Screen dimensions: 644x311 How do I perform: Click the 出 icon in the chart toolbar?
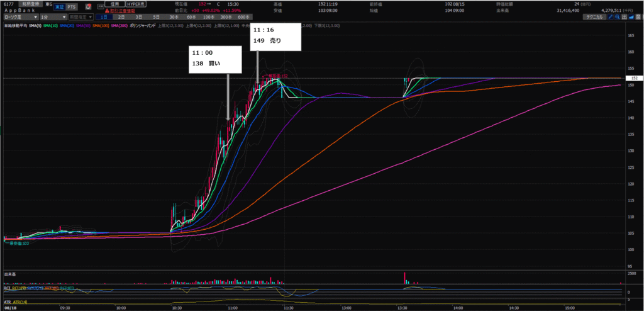click(625, 17)
